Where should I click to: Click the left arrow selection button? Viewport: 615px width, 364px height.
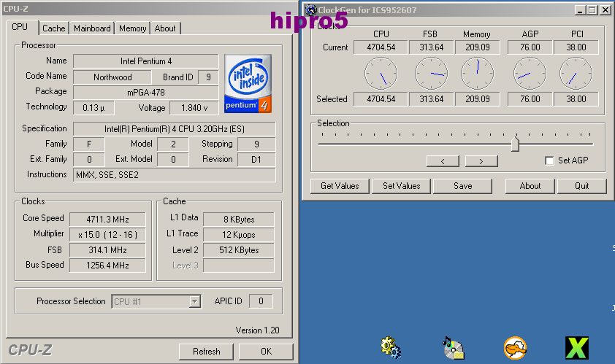coord(443,161)
